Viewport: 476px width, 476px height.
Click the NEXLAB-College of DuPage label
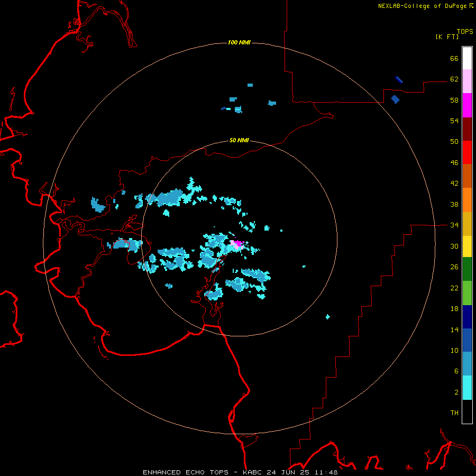pyautogui.click(x=422, y=6)
